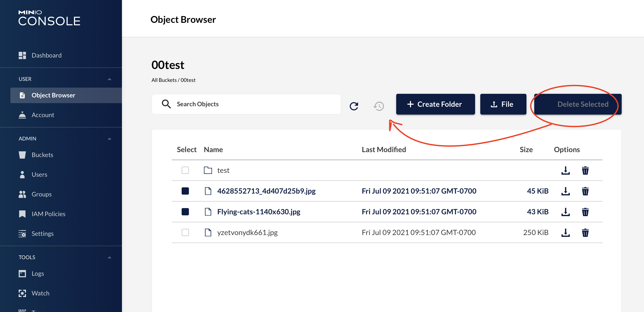The width and height of the screenshot is (644, 312).
Task: Delete the test folder via trash icon
Action: (585, 171)
